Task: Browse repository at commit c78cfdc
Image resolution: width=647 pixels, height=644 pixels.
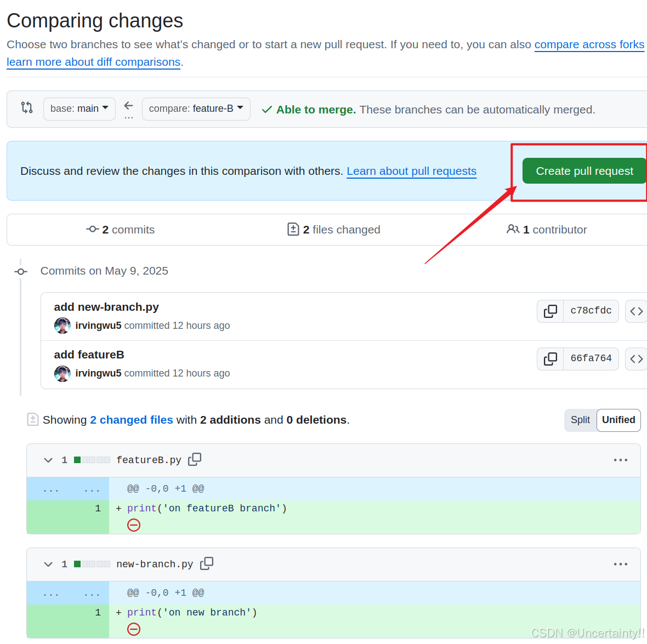Action: click(x=636, y=311)
